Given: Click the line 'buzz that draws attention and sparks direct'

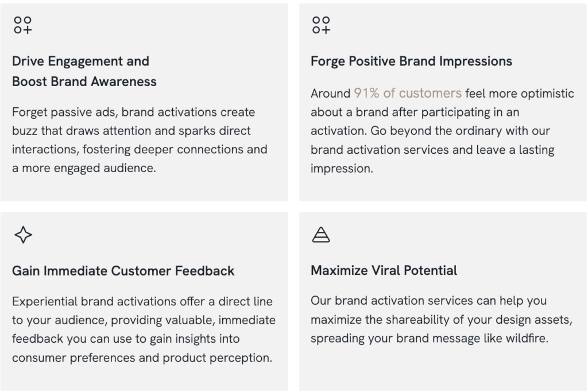Looking at the screenshot, I should (131, 131).
